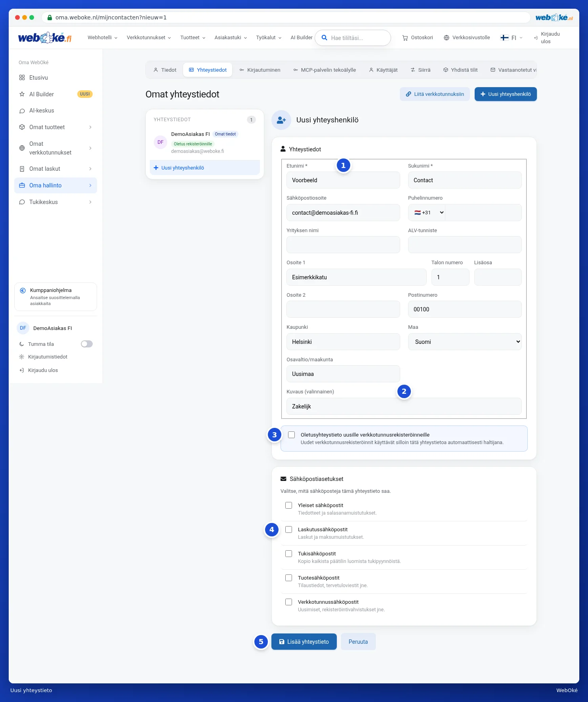The height and width of the screenshot is (702, 588).
Task: Click the Etunimi field containing Voorbeeld
Action: [x=343, y=180]
